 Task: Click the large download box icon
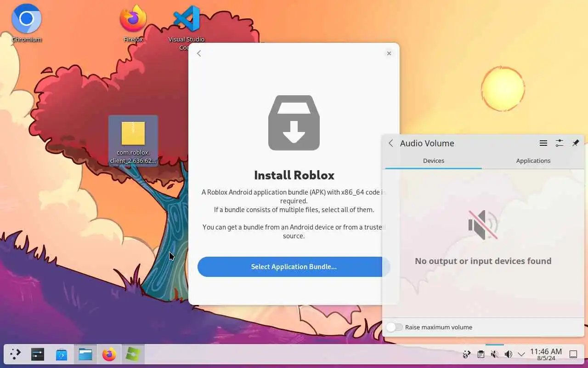coord(294,123)
